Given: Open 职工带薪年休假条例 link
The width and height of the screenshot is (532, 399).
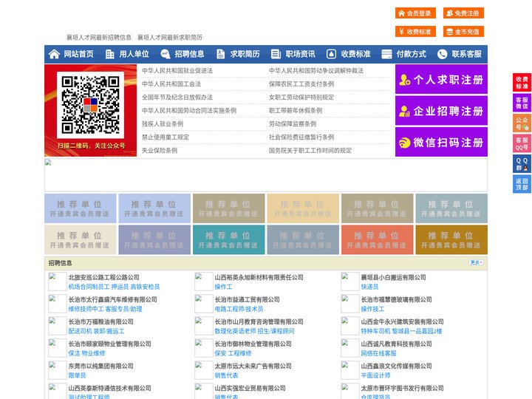Looking at the screenshot, I should [x=296, y=111].
